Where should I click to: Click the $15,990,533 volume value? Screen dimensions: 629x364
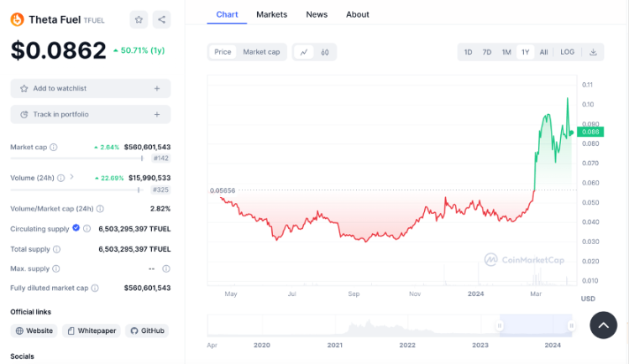[149, 178]
